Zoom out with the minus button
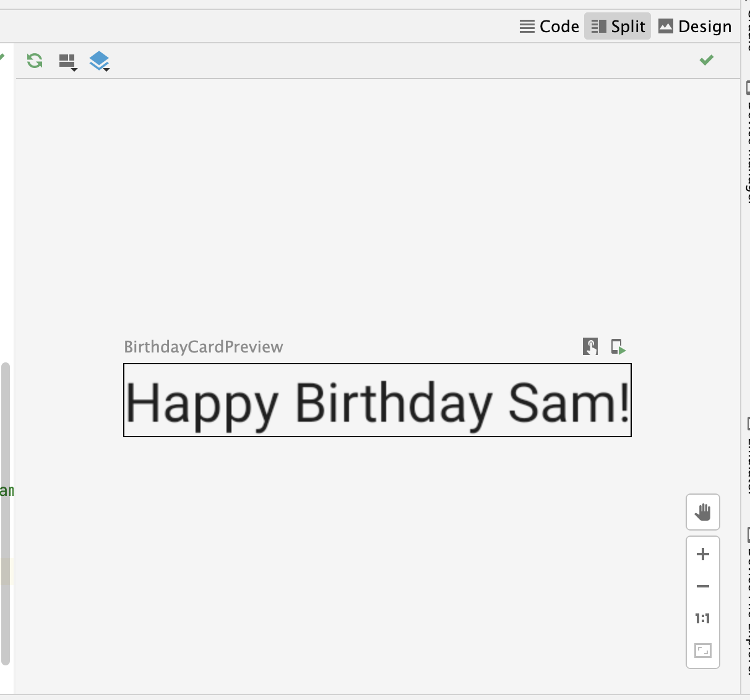Viewport: 750px width, 700px height. pos(702,586)
